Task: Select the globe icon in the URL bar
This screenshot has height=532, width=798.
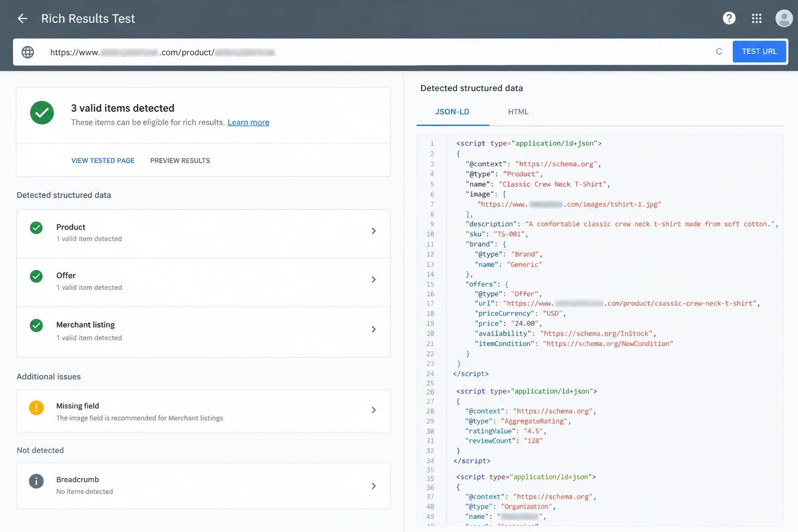Action: pyautogui.click(x=28, y=52)
